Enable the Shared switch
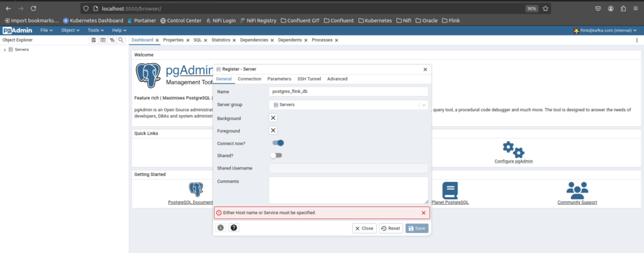 click(275, 155)
